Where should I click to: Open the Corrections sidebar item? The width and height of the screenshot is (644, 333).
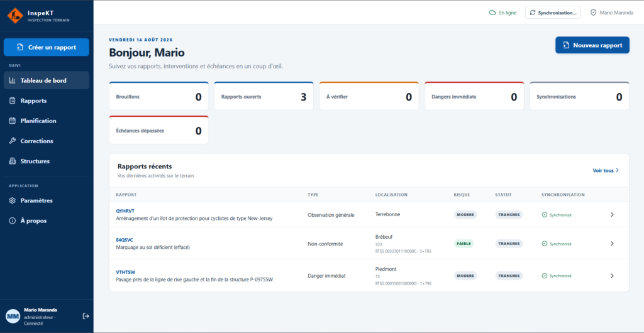point(47,141)
